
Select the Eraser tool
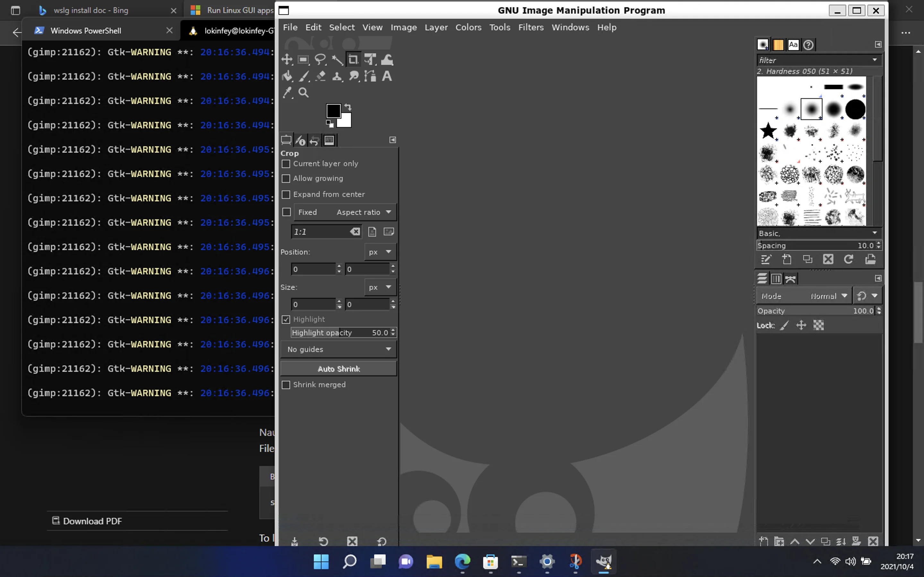coord(320,76)
